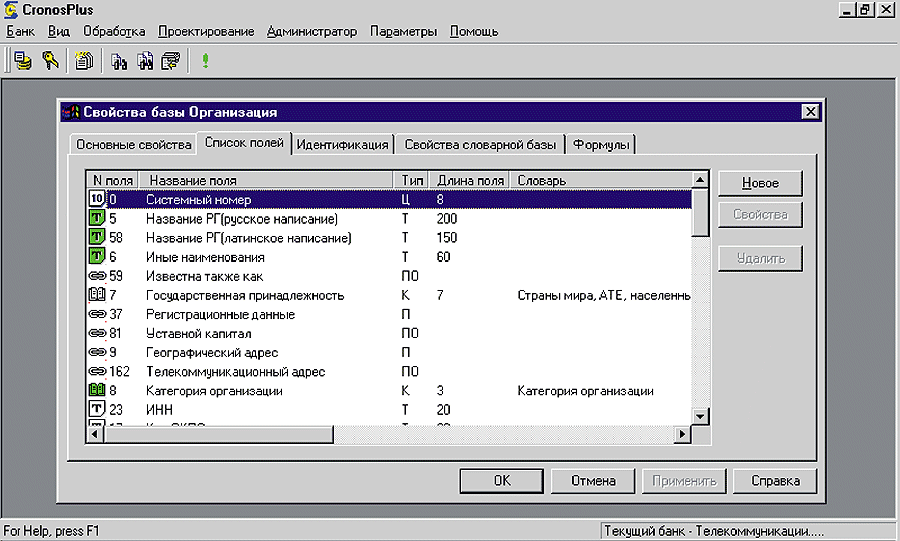Click the horizontal scroll left arrow
Screen dimensions: 900x541
point(95,434)
